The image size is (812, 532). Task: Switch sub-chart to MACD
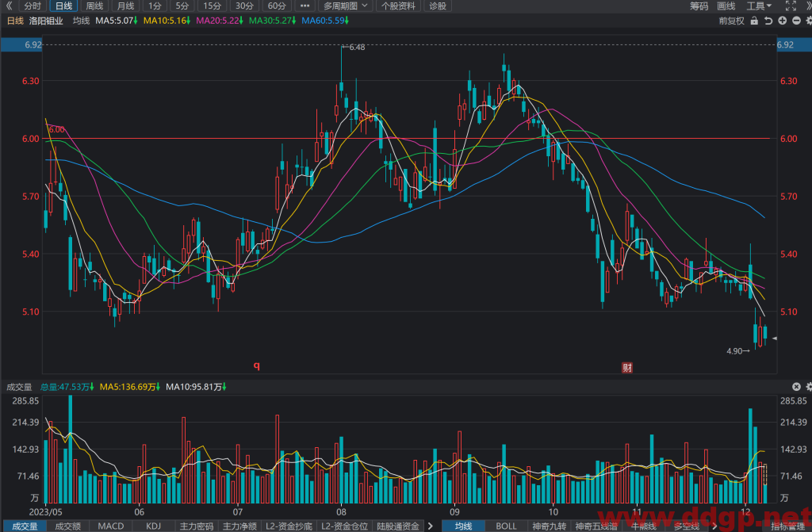coord(111,526)
